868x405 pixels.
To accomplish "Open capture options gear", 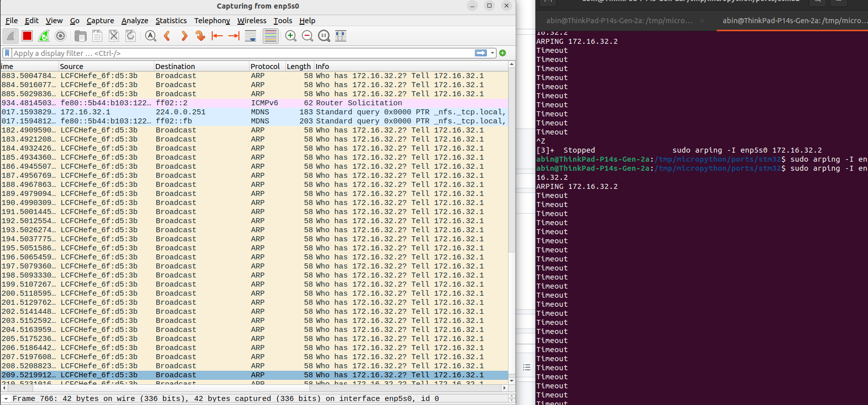I will coord(60,36).
